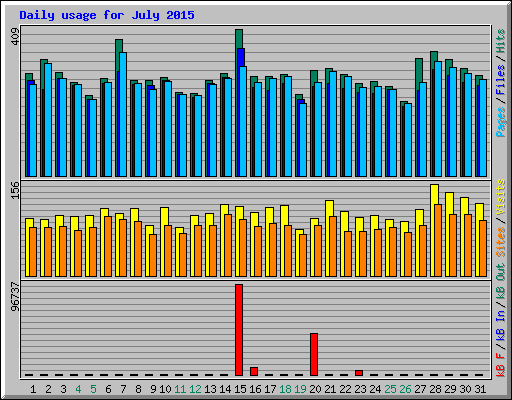Click day 20 on the date axis
This screenshot has height=400, width=512.
[315, 389]
